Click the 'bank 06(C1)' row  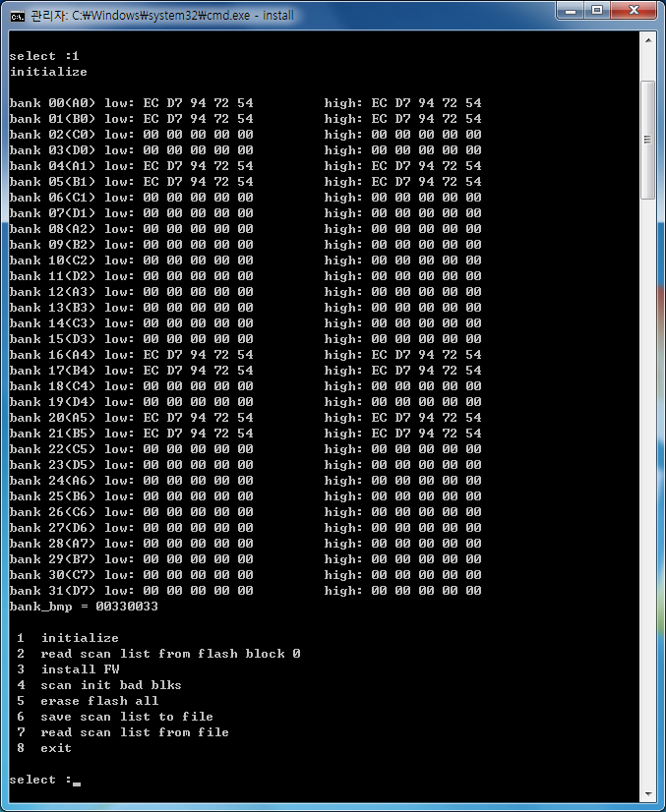(x=245, y=198)
